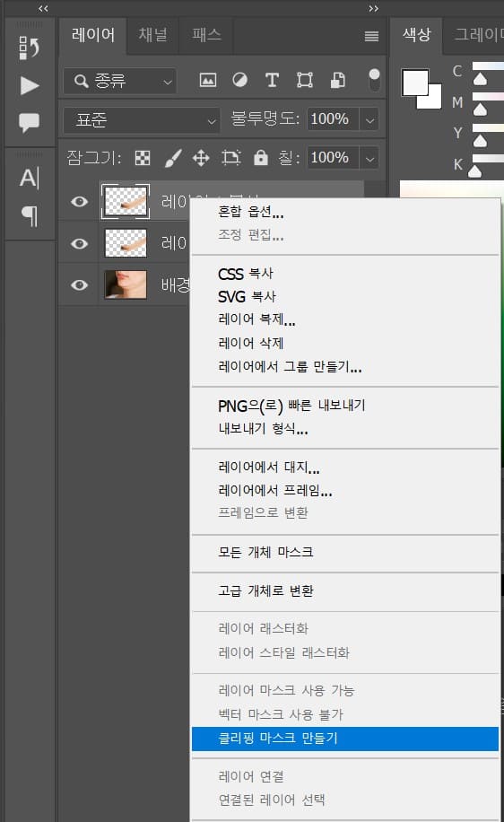Select the top layer thumbnail
The image size is (504, 822).
tap(126, 201)
